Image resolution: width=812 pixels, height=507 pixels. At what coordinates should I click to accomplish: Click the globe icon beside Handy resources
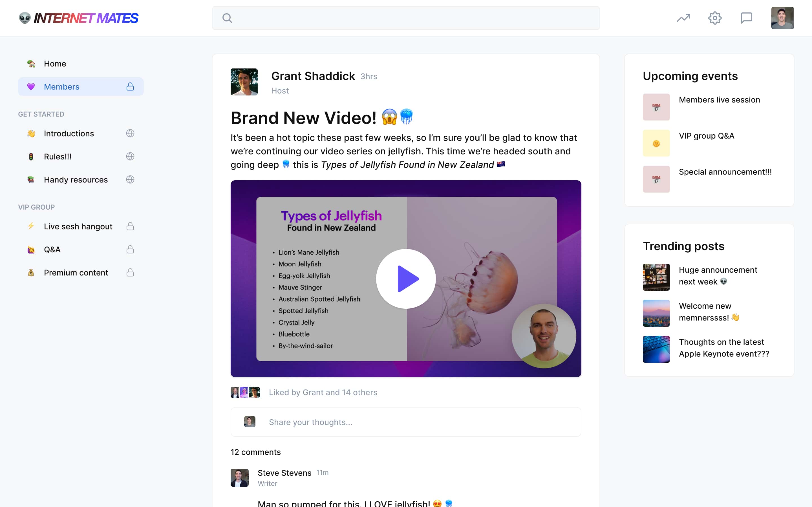tap(130, 179)
